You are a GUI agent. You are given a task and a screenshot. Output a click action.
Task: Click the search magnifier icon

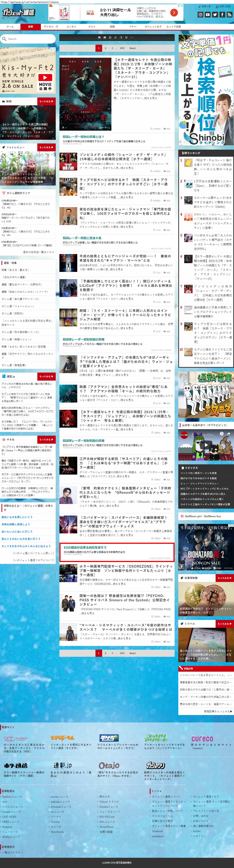(4, 39)
